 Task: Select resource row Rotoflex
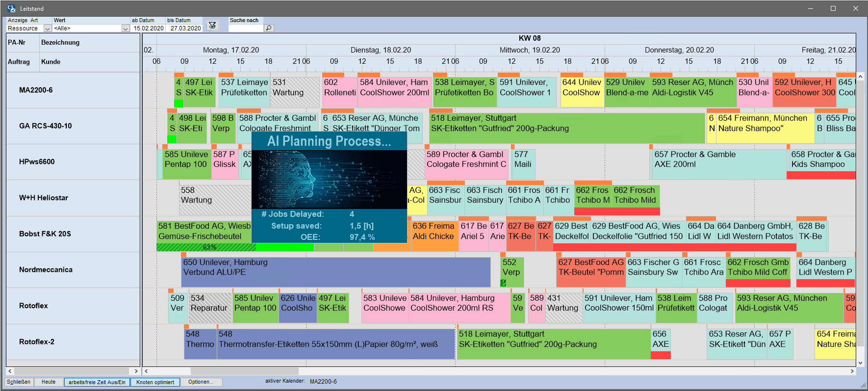73,306
